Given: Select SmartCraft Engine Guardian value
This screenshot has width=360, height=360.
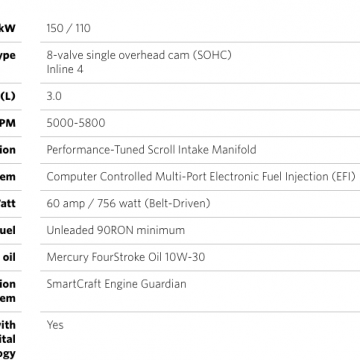Looking at the screenshot, I should point(116,284).
